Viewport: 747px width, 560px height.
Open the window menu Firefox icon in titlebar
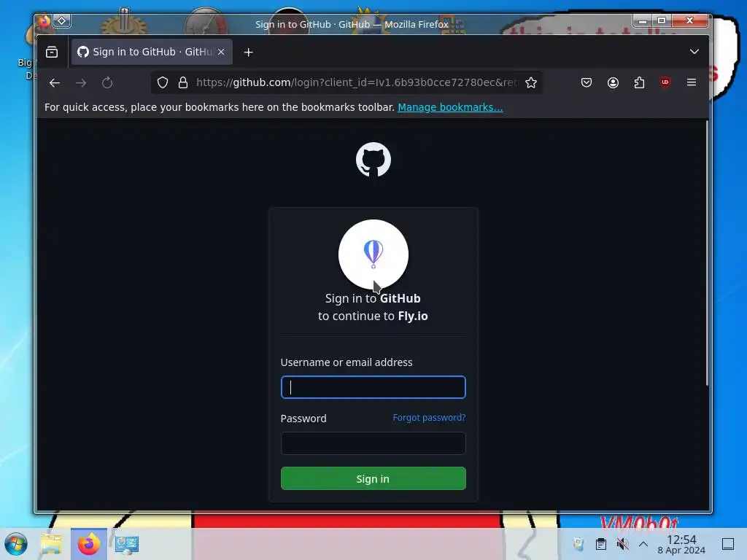pos(44,21)
